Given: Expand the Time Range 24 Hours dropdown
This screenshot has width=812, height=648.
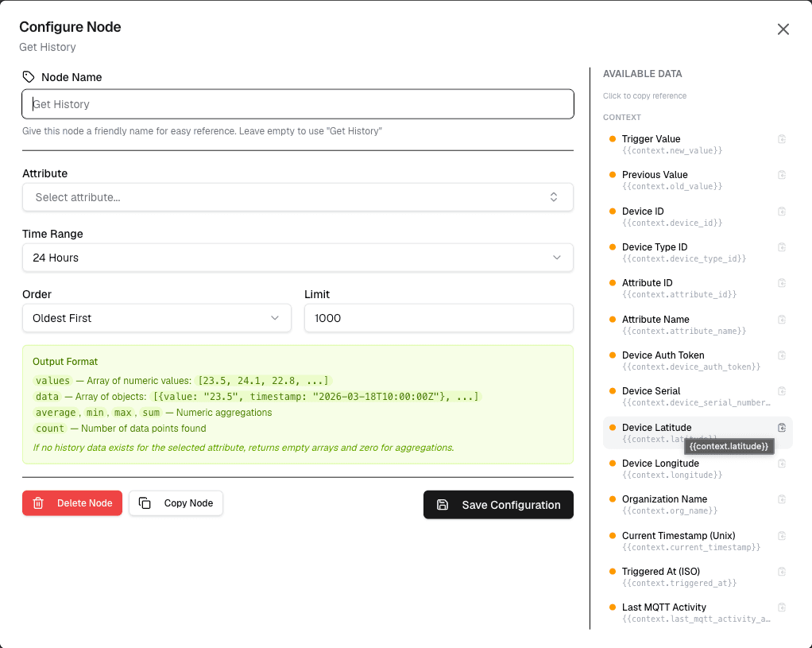Looking at the screenshot, I should click(x=298, y=258).
